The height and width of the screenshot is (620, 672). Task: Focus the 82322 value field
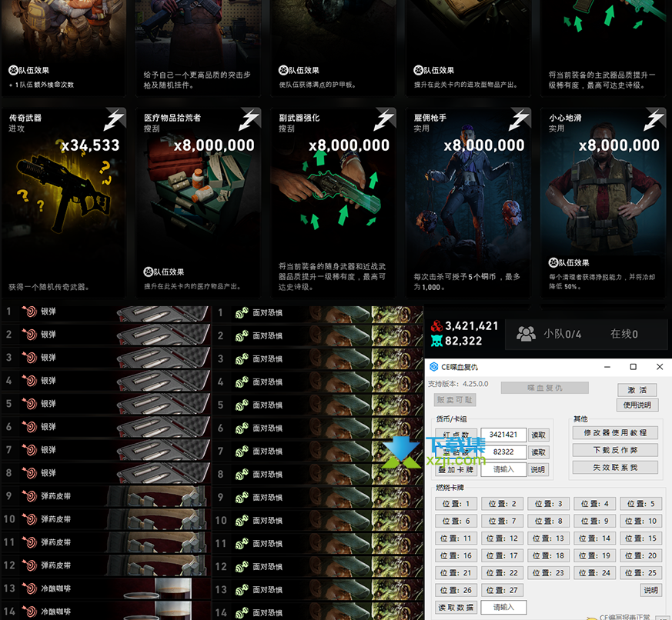pyautogui.click(x=503, y=452)
